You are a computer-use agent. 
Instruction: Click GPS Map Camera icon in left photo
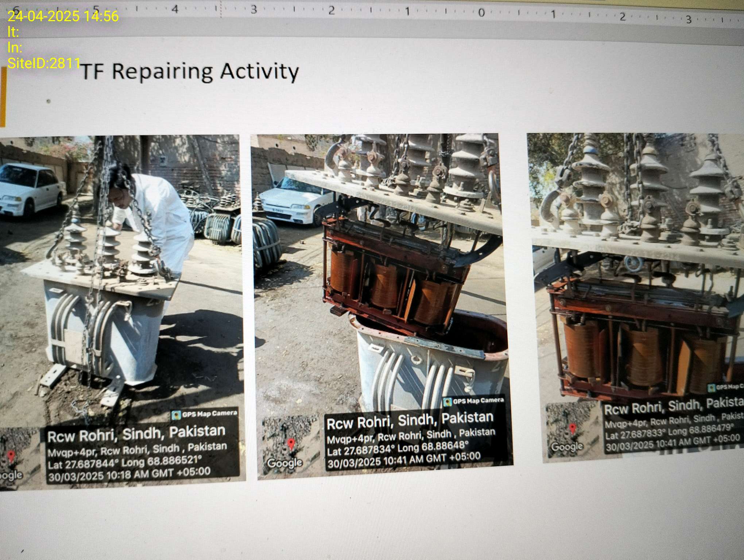[177, 415]
